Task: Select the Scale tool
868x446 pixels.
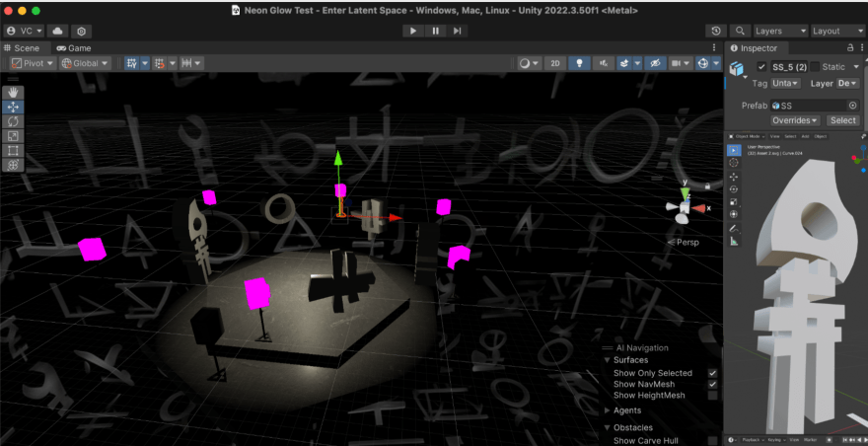Action: (13, 135)
